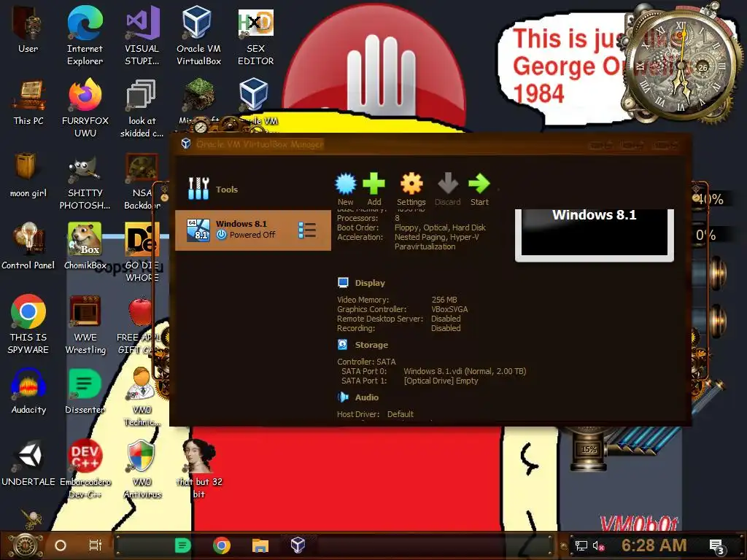Open This PC desktop icon
Screen dimensions: 747x560
(x=28, y=102)
